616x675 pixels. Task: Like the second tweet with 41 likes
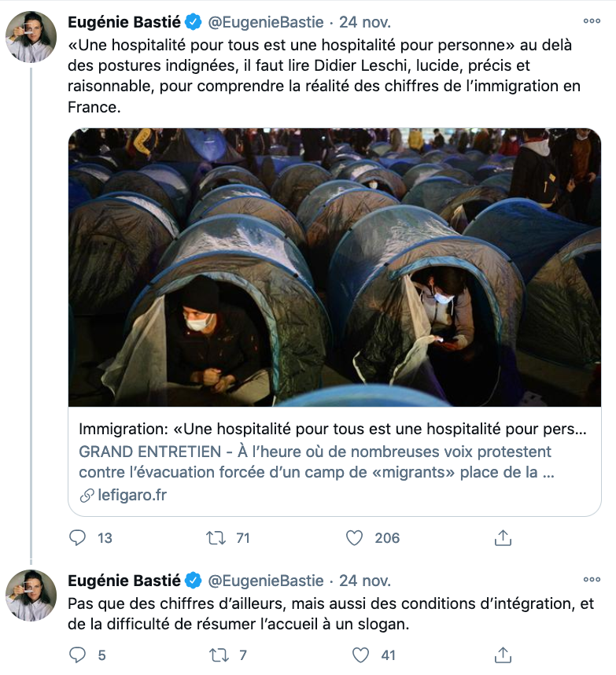click(x=360, y=655)
